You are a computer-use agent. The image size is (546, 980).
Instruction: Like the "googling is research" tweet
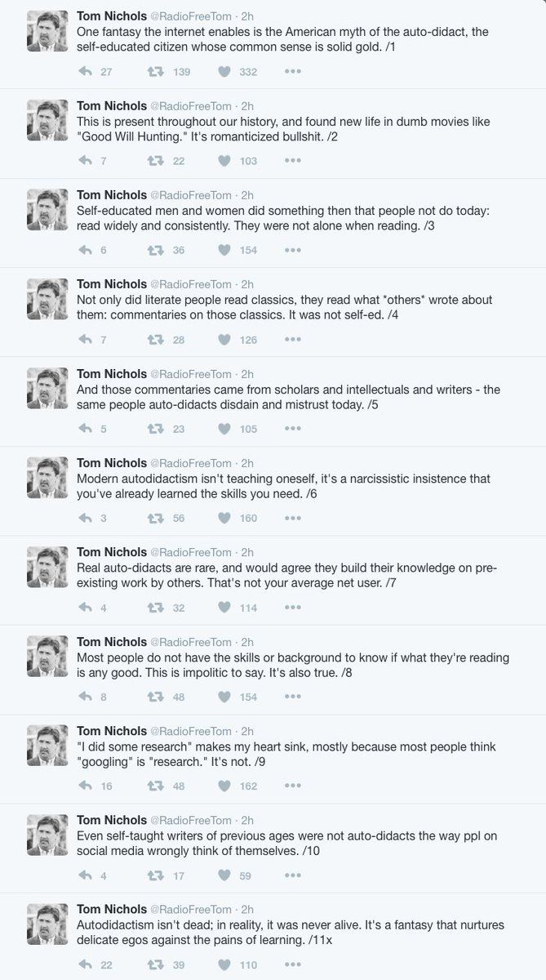point(224,786)
